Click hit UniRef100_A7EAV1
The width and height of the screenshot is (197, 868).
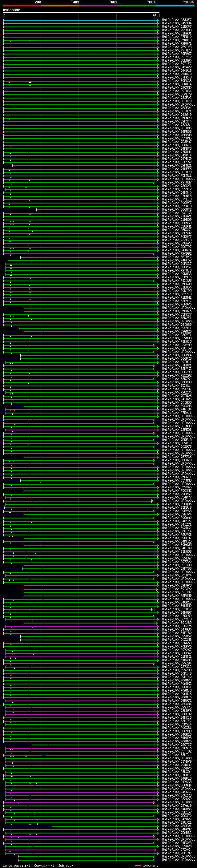(177, 216)
